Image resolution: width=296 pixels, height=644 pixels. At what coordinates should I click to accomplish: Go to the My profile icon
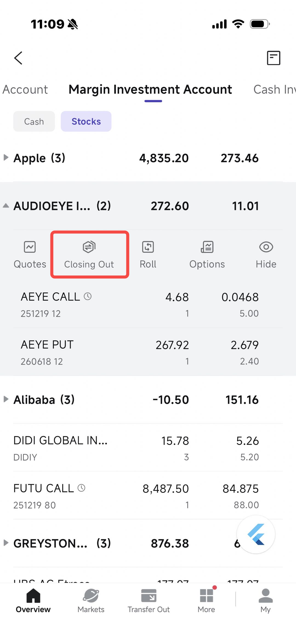tap(266, 596)
